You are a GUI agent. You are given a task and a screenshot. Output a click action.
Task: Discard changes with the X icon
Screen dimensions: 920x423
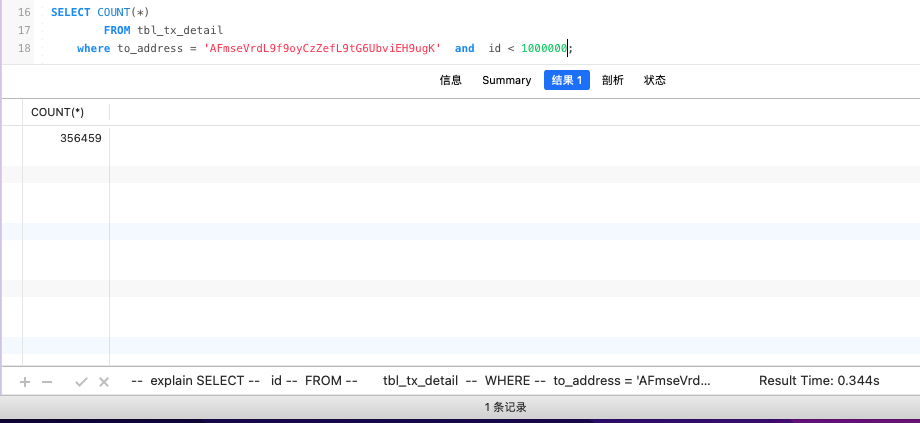tap(104, 381)
